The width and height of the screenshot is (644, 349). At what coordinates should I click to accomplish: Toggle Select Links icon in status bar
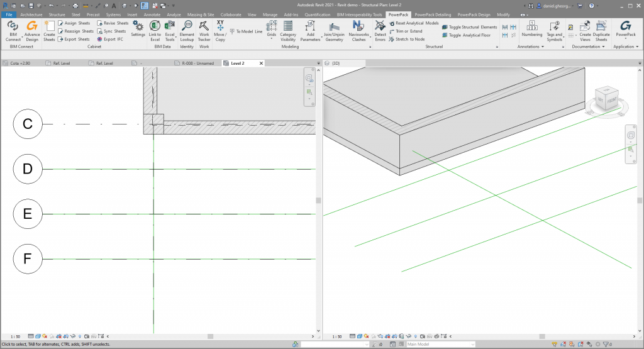pos(555,345)
